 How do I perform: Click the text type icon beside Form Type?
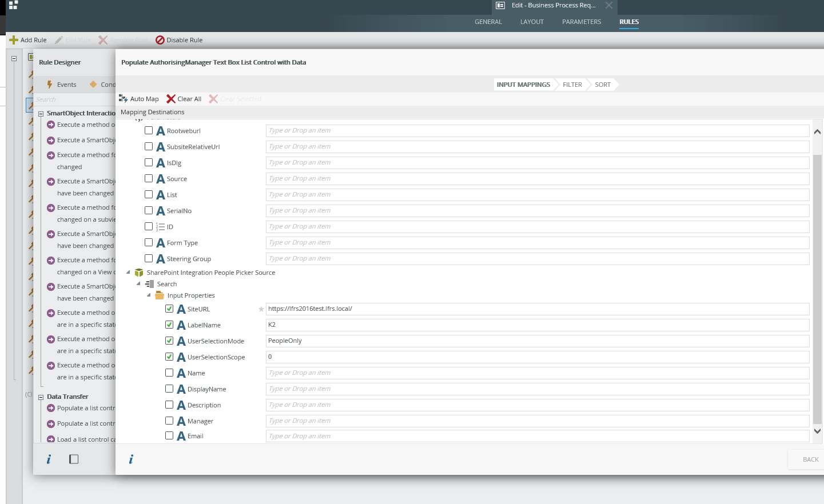point(161,243)
